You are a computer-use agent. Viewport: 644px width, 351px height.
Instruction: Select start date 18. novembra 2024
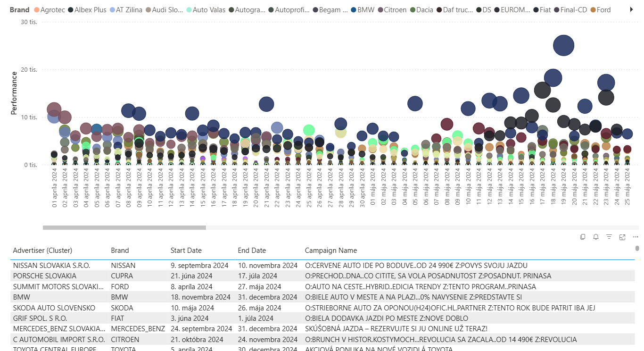(201, 297)
